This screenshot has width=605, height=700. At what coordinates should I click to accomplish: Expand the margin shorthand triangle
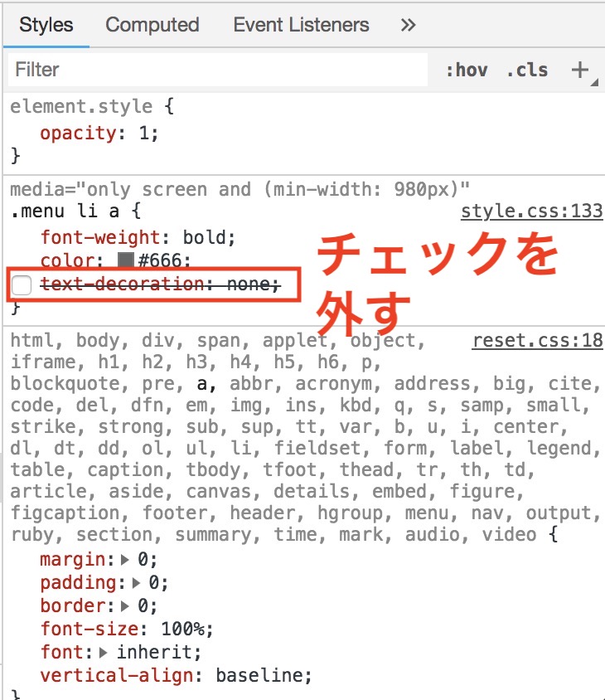125,559
